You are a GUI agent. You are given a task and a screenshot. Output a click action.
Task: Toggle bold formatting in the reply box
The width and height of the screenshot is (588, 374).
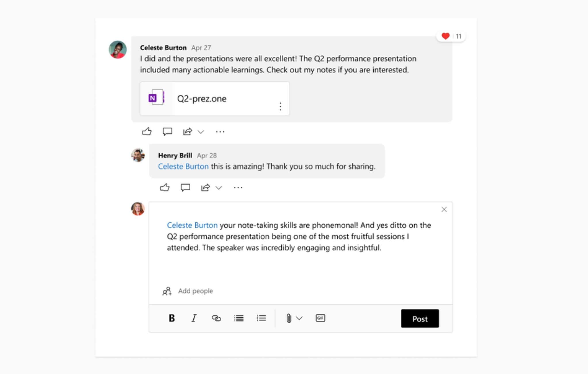click(172, 318)
